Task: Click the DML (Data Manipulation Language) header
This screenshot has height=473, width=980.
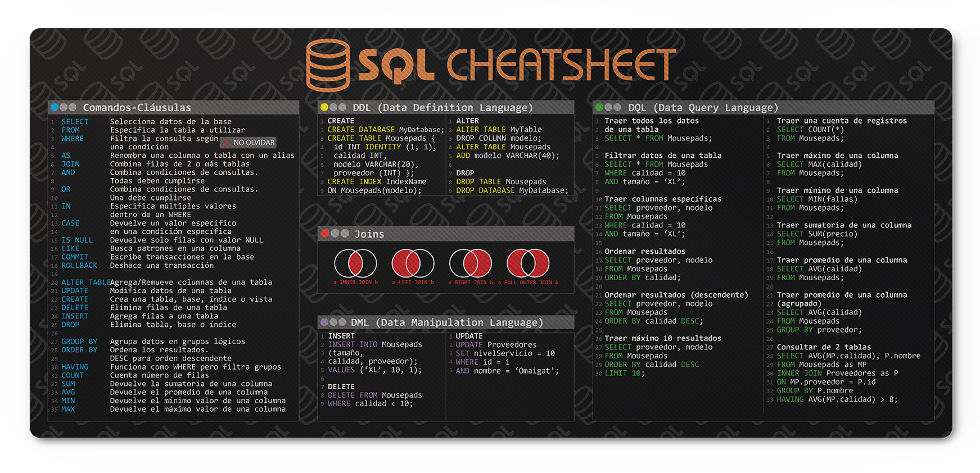Action: (446, 322)
